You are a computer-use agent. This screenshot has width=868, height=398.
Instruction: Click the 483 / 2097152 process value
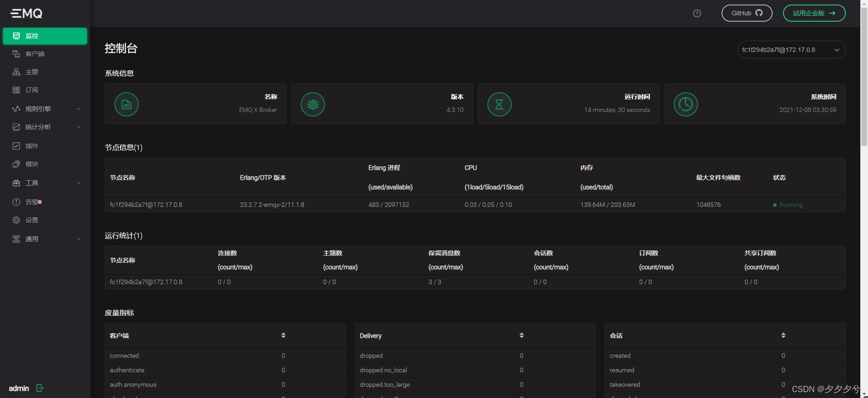389,205
